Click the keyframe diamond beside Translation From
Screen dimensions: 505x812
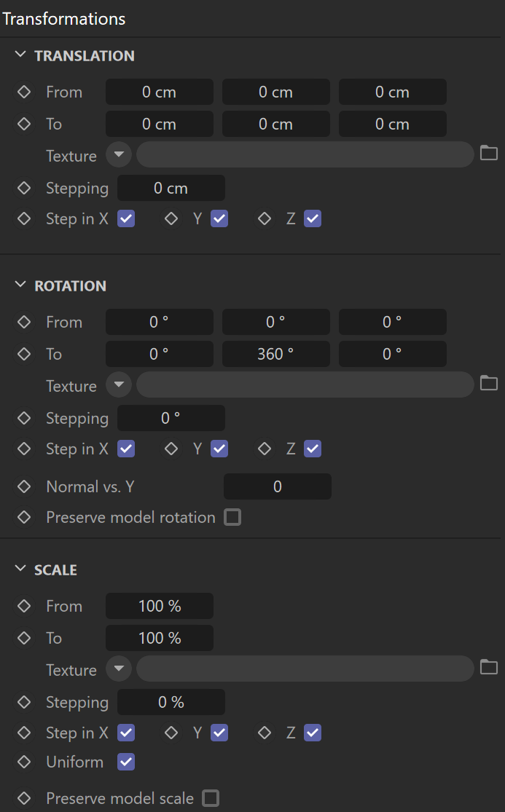(24, 92)
